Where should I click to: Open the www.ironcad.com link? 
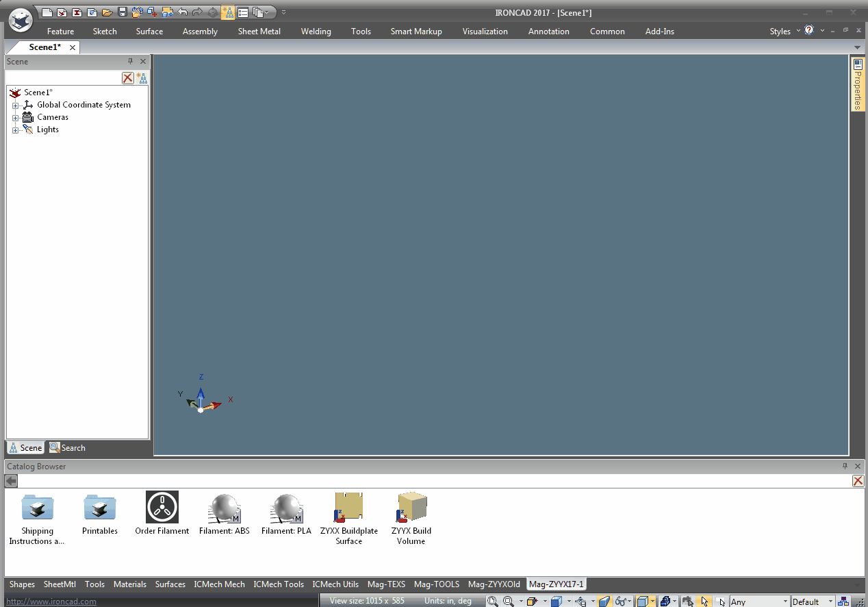(51, 602)
